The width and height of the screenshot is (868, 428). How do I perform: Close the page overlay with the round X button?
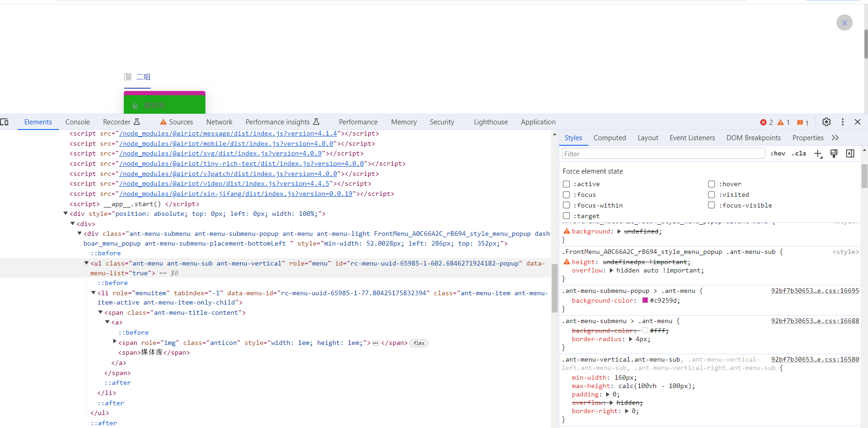coord(844,23)
